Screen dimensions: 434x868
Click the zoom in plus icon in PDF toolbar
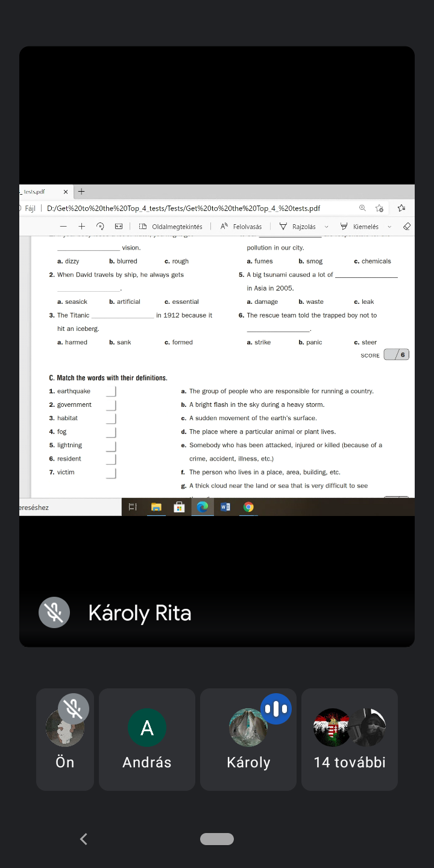click(x=81, y=227)
